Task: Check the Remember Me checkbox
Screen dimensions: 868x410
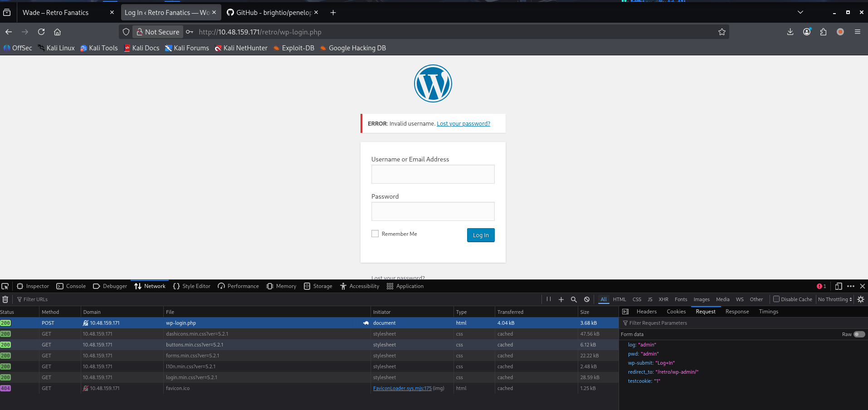Action: tap(375, 234)
